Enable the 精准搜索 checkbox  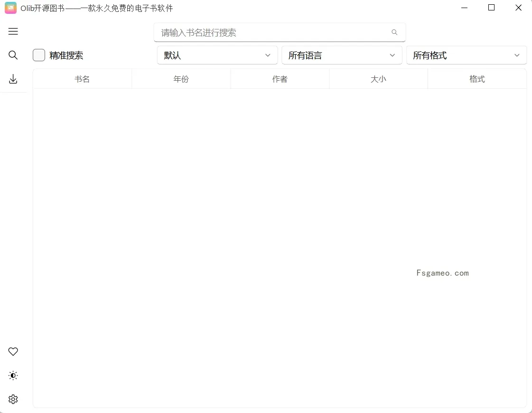pyautogui.click(x=39, y=55)
